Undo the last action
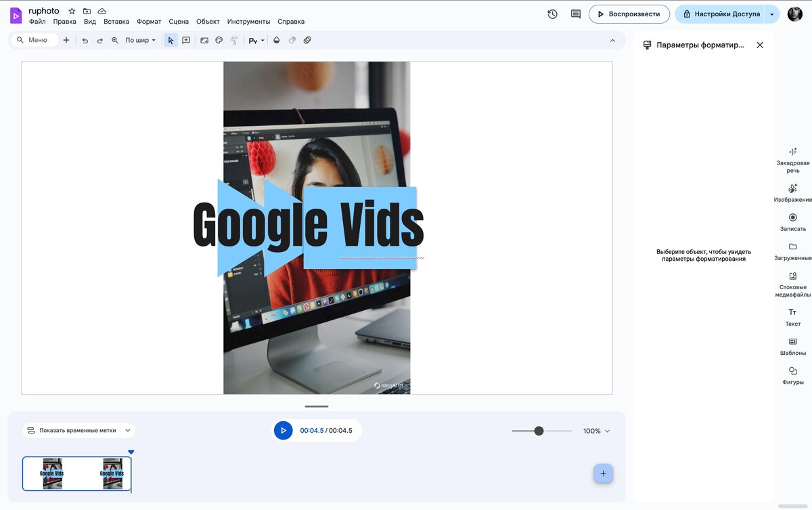The width and height of the screenshot is (812, 510). pos(85,41)
